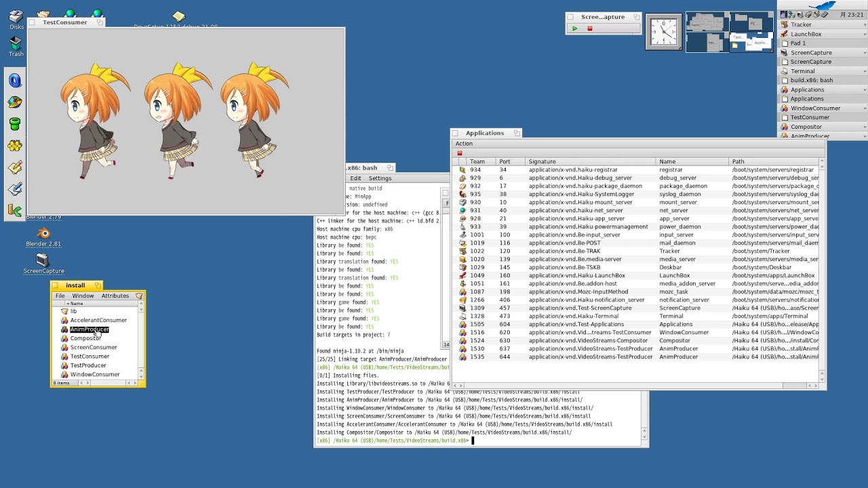The image size is (868, 488).
Task: Click the LaunchBox rocket icon in the Deskbar
Action: point(784,34)
